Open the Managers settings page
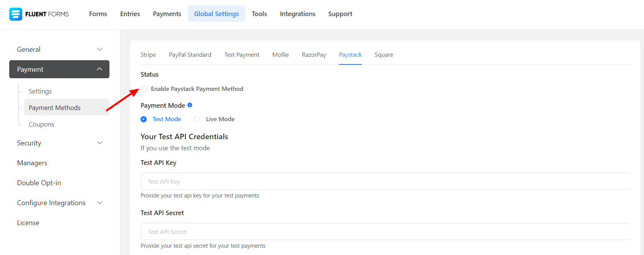This screenshot has height=255, width=644. pyautogui.click(x=32, y=163)
